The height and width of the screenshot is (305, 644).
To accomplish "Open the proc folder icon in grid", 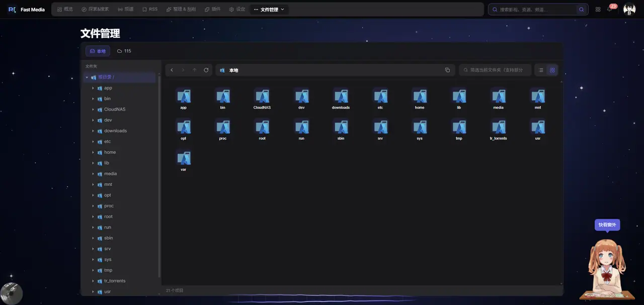I will click(223, 127).
